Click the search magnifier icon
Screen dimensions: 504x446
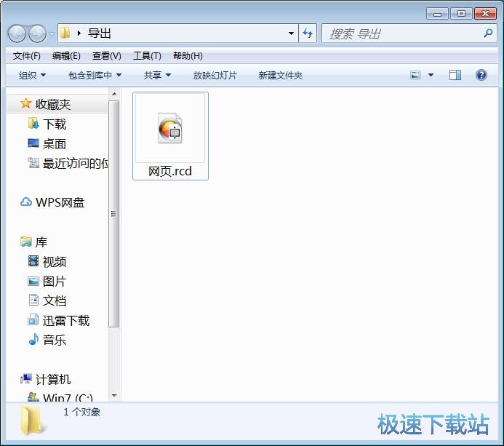pos(488,33)
